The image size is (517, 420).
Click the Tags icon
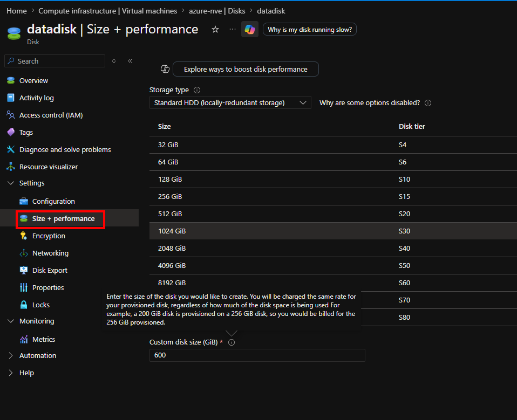tap(11, 132)
